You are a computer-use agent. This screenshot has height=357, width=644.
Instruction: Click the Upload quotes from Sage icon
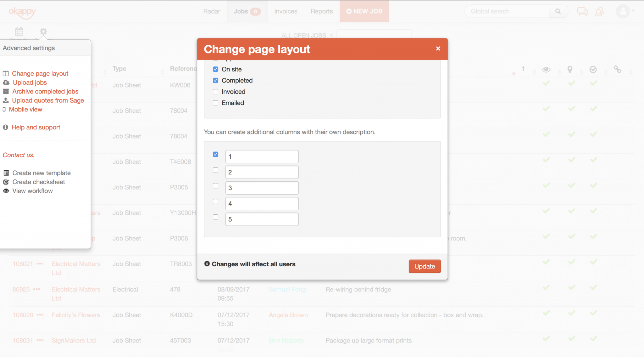(x=6, y=100)
